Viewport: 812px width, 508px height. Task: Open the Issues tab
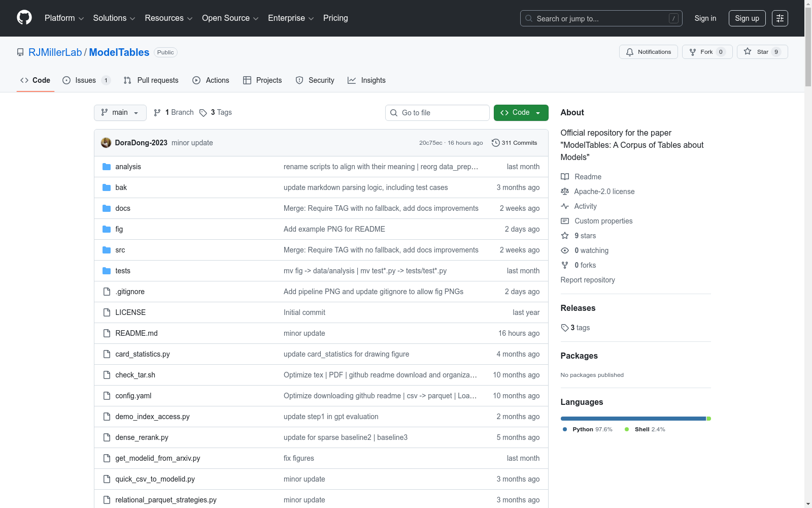click(86, 80)
